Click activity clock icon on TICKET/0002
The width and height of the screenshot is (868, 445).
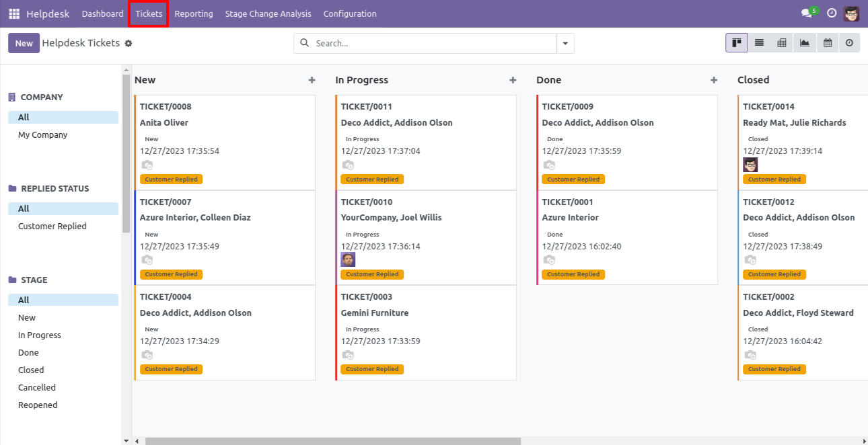tap(750, 355)
